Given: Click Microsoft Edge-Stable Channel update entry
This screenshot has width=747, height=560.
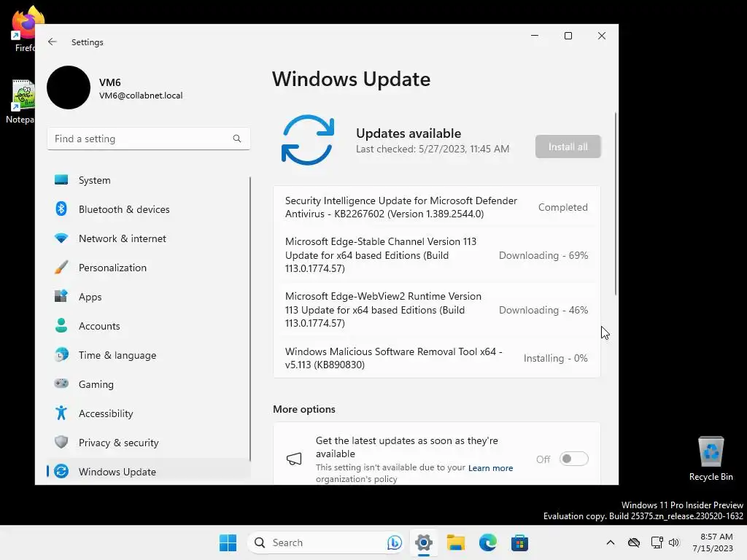Looking at the screenshot, I should pyautogui.click(x=436, y=254).
